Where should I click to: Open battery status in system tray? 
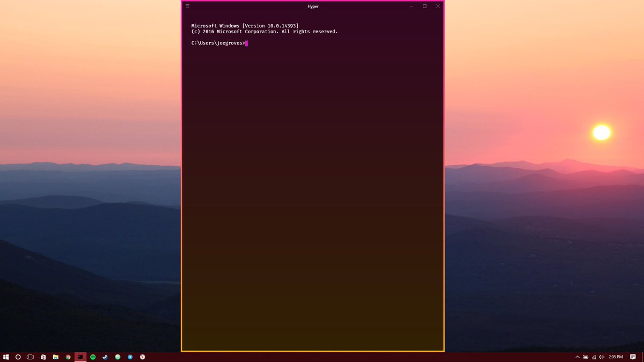[586, 357]
